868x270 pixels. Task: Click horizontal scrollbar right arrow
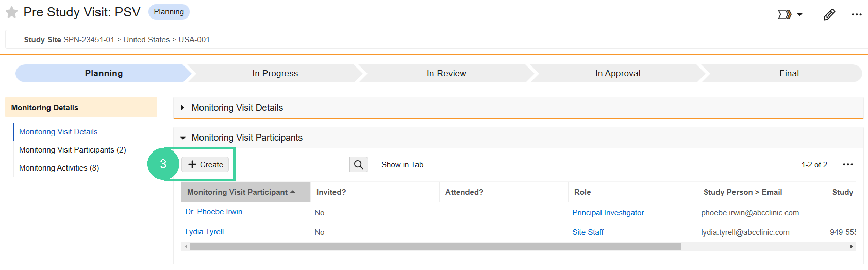[852, 247]
